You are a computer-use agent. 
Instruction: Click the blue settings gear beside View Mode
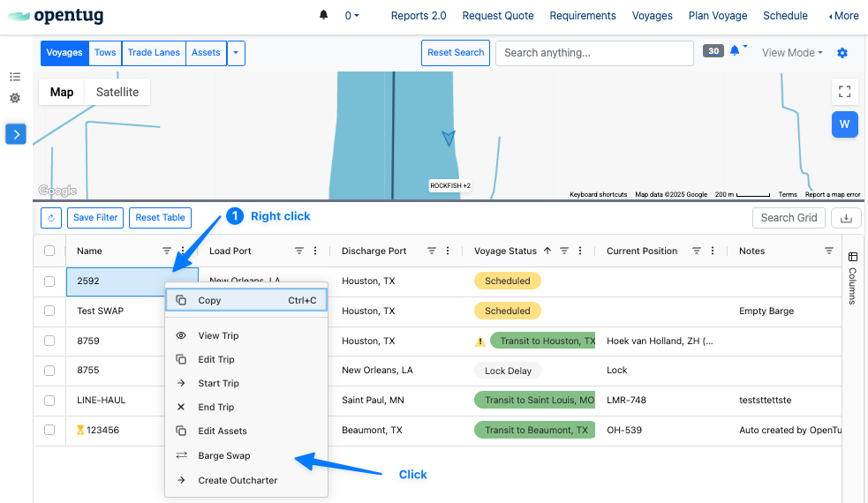point(842,53)
